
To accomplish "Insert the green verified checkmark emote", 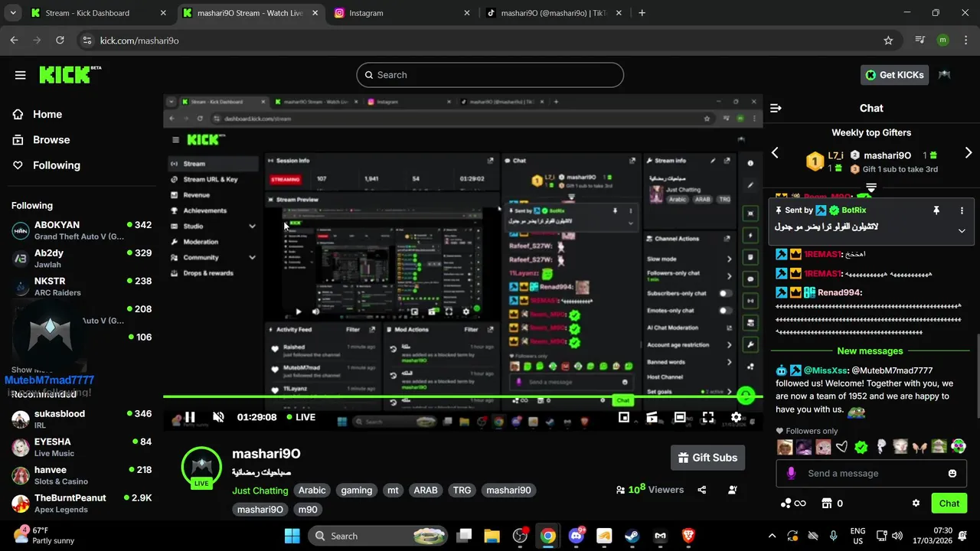I will coord(861,447).
